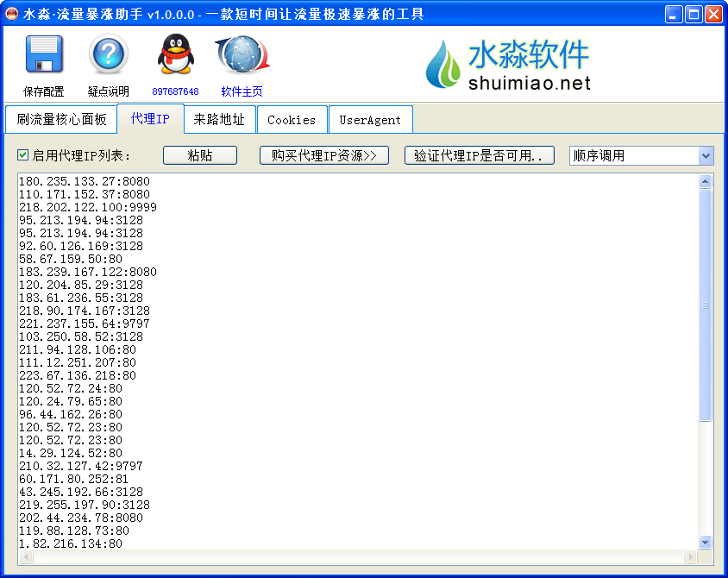Click the line 103.250.58.52:3128
The width and height of the screenshot is (728, 578).
point(81,336)
